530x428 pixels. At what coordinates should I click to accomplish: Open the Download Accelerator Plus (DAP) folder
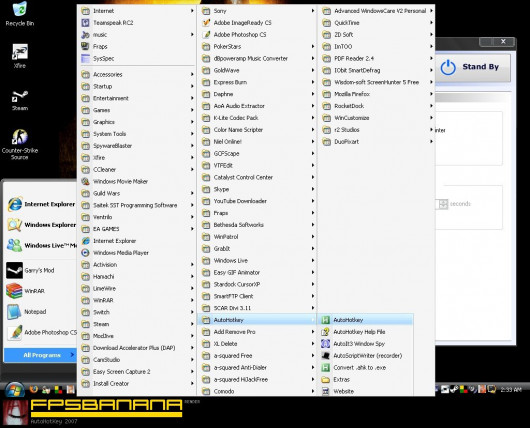(138, 348)
